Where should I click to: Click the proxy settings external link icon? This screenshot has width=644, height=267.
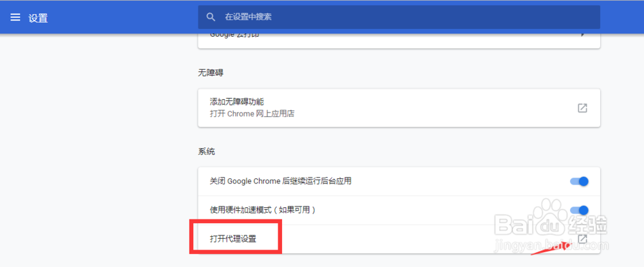582,239
